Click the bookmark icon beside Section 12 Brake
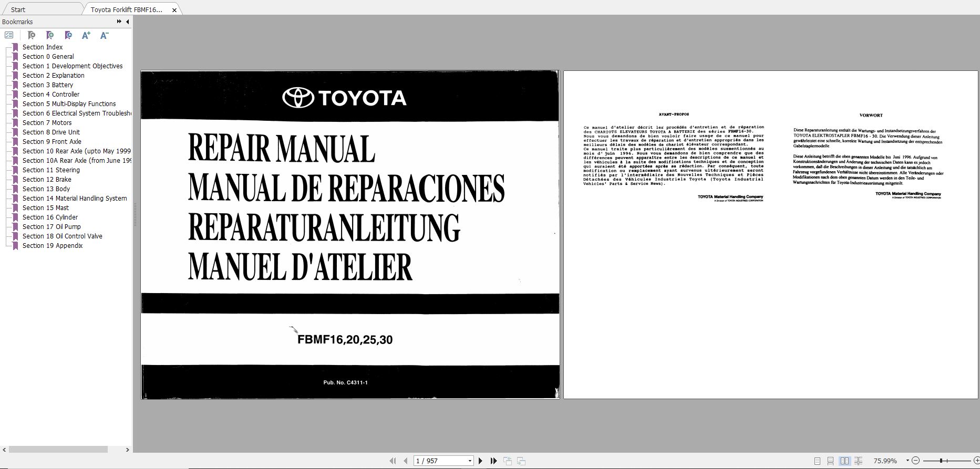980x469 pixels. (x=15, y=180)
